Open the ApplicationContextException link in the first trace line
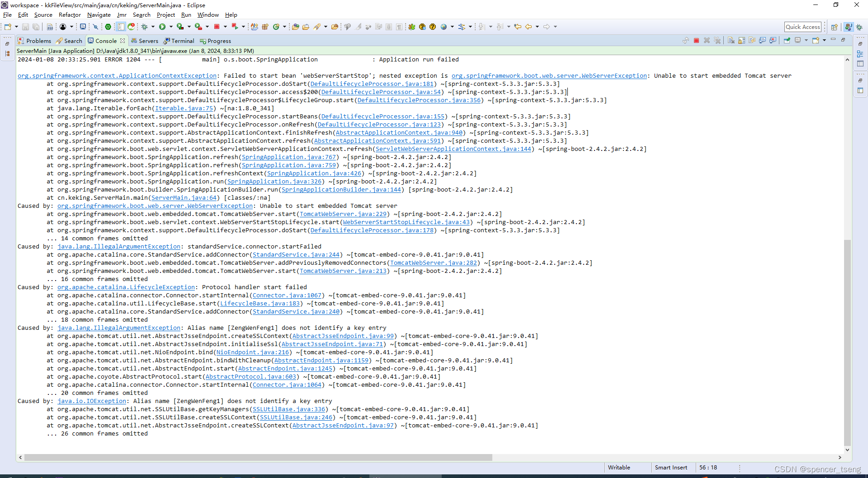Image resolution: width=868 pixels, height=478 pixels. 117,76
